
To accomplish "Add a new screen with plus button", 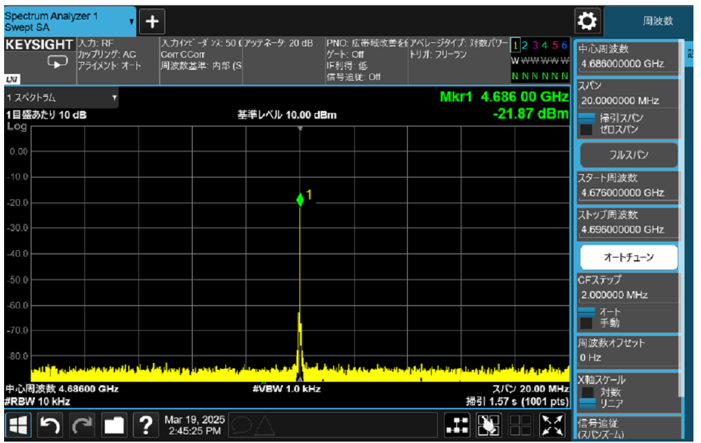I will [x=152, y=21].
